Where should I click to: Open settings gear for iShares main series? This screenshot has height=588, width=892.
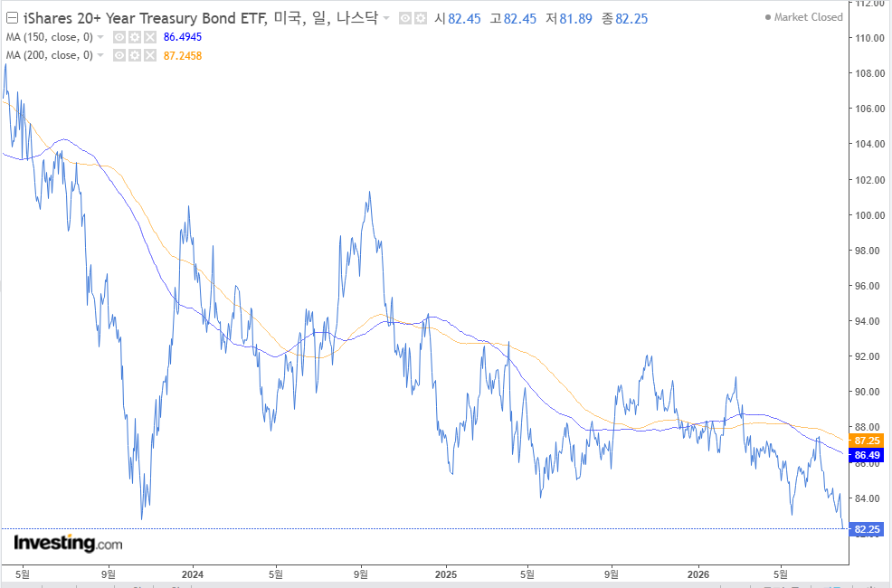421,19
